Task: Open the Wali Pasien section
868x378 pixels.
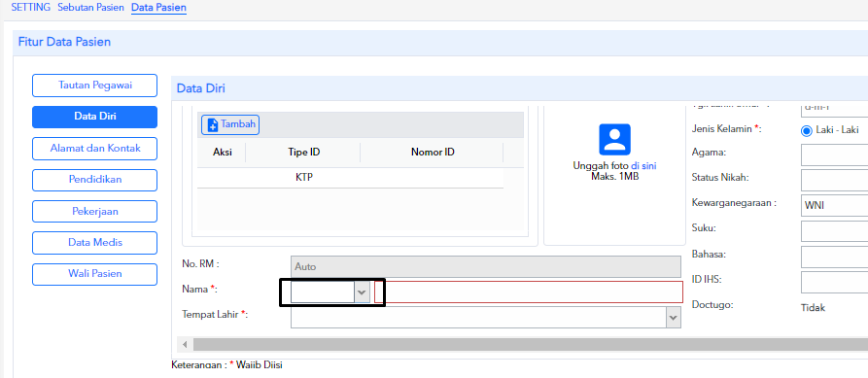Action: [x=94, y=274]
